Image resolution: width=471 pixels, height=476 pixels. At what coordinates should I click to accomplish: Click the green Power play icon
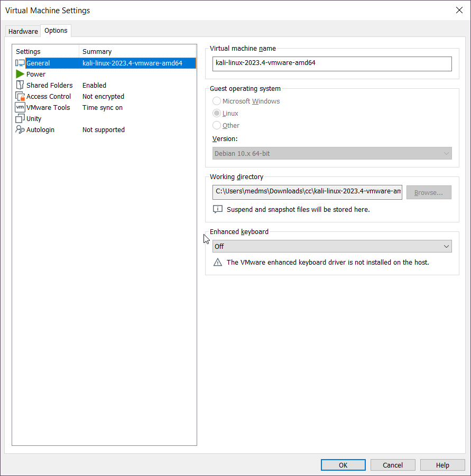[20, 74]
